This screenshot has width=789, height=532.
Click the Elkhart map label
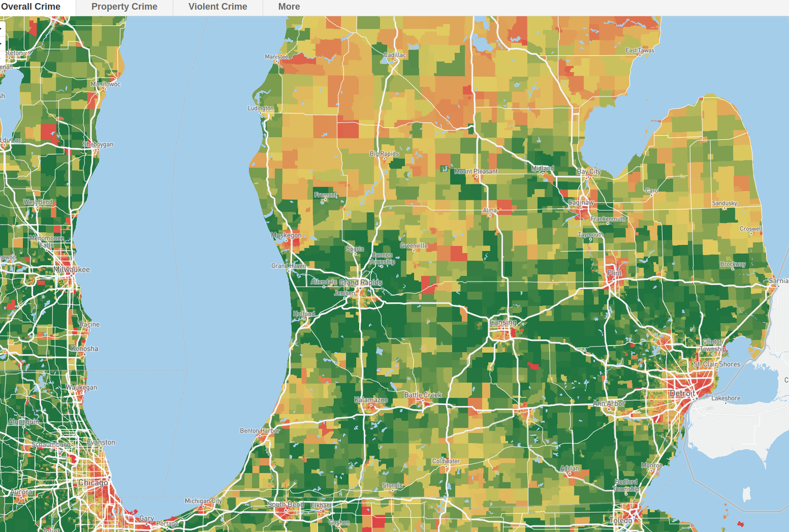pyautogui.click(x=321, y=506)
